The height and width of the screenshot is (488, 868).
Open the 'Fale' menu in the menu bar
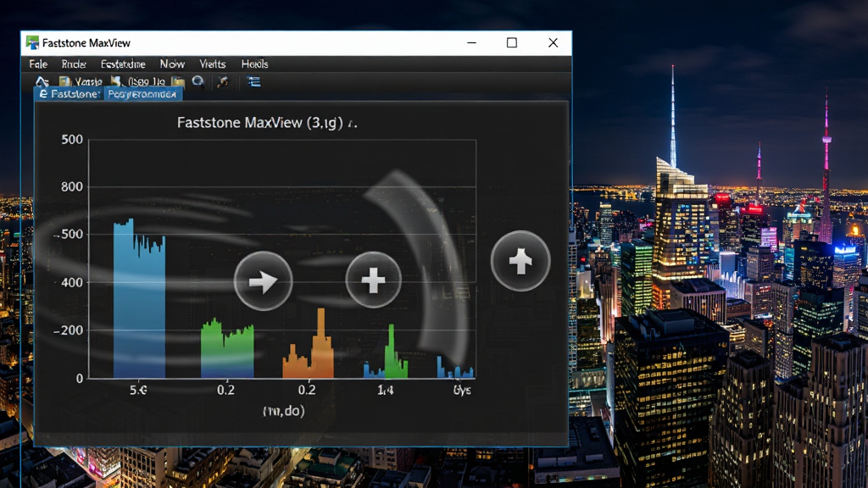click(38, 64)
